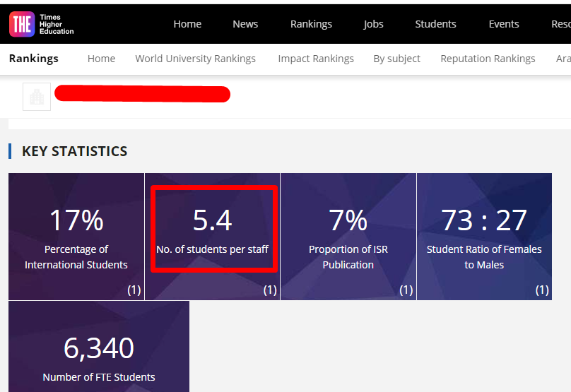Go to Home in Rankings sub-navigation
This screenshot has height=392, width=571.
click(x=101, y=59)
